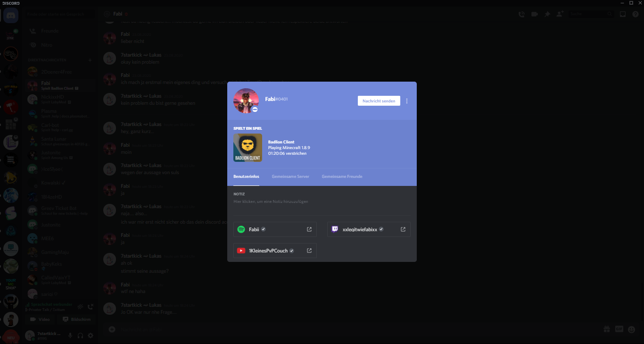Click the 7startkick user panel name

tap(49, 334)
